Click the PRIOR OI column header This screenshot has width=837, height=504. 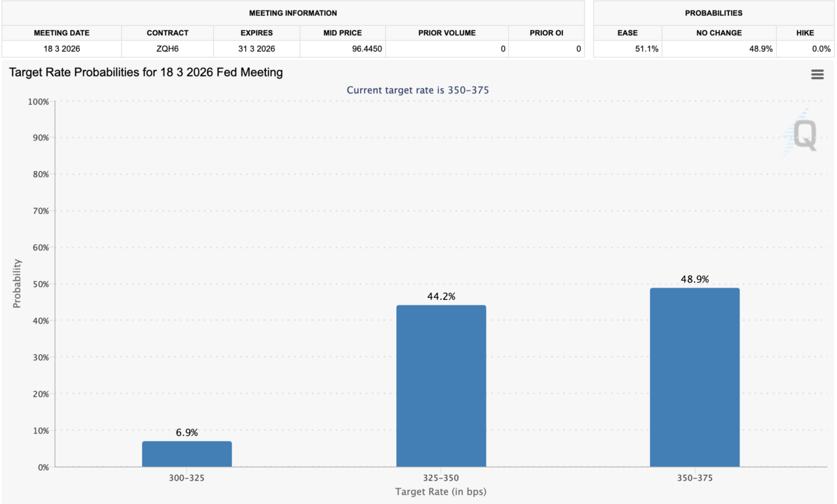(x=546, y=33)
